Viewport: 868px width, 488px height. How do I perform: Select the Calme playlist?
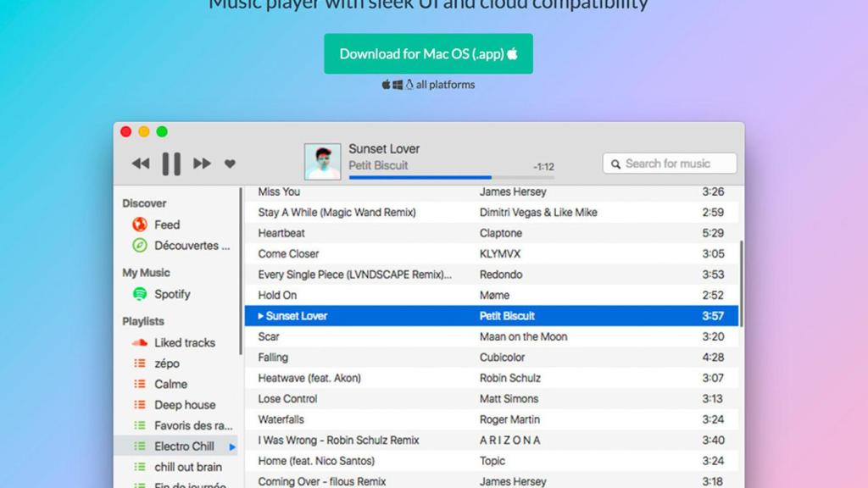[170, 384]
